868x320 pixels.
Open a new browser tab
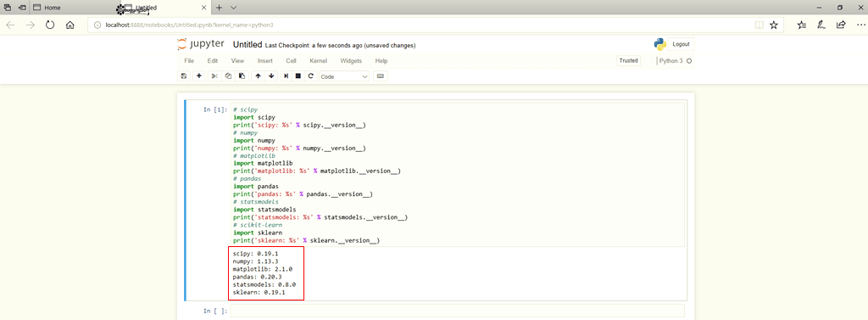(x=220, y=8)
